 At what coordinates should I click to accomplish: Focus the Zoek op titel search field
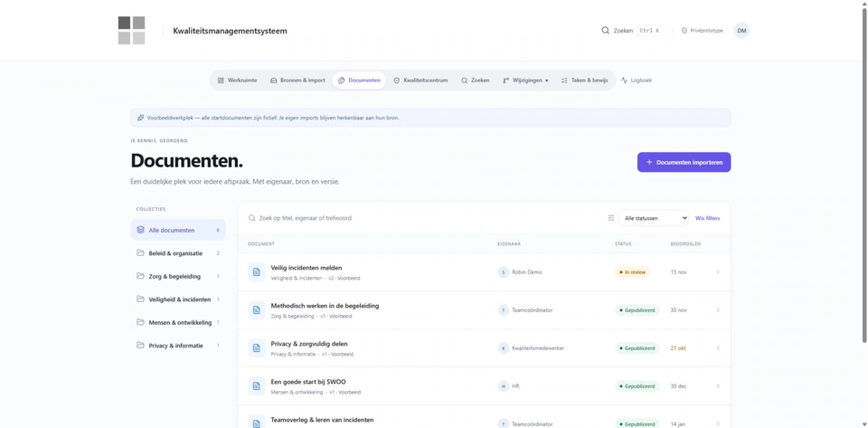pyautogui.click(x=423, y=218)
